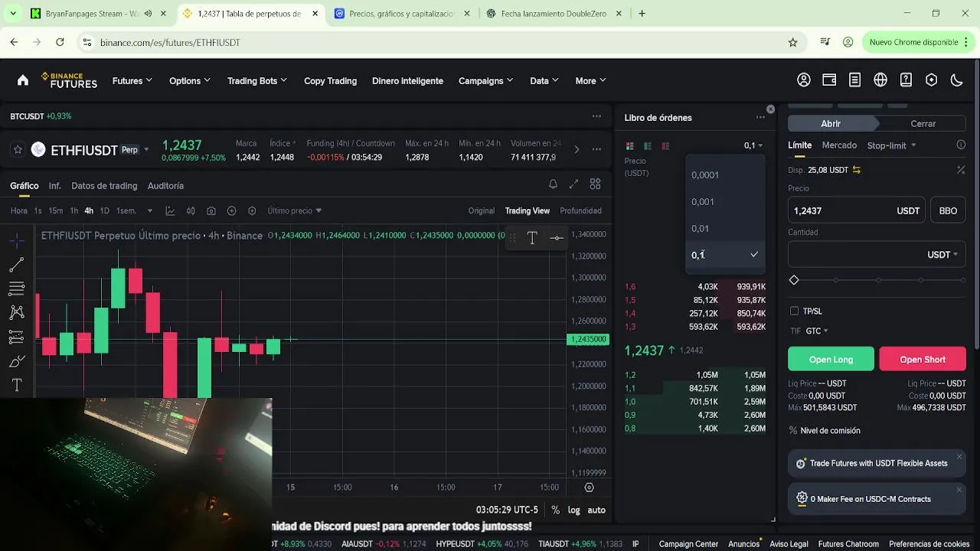
Task: Click chart alert bell icon
Action: point(553,184)
